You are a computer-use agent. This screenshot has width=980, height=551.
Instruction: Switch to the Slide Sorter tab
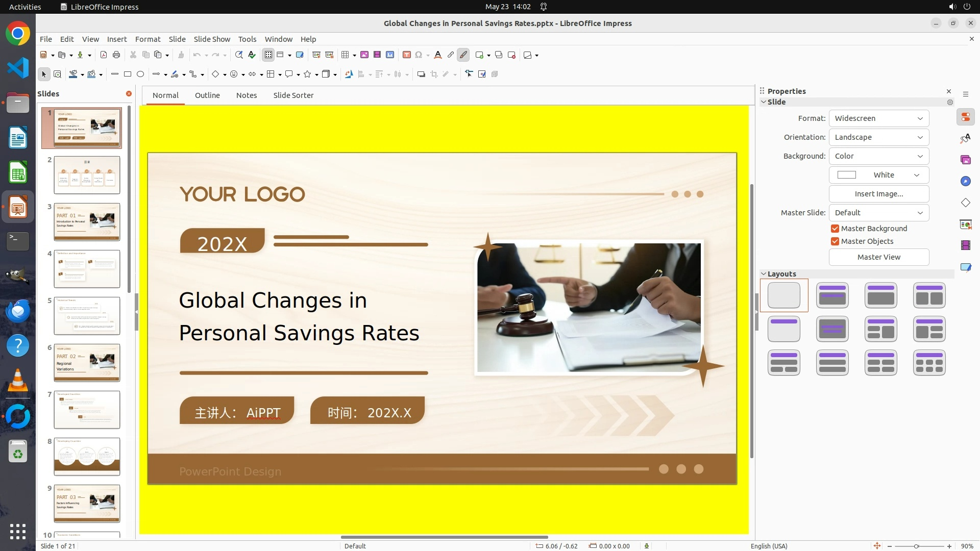[293, 95]
